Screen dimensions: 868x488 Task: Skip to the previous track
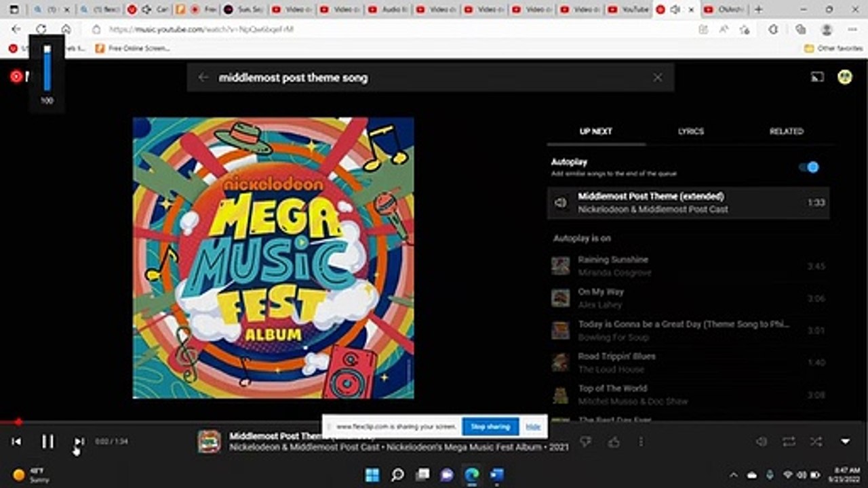coord(16,442)
